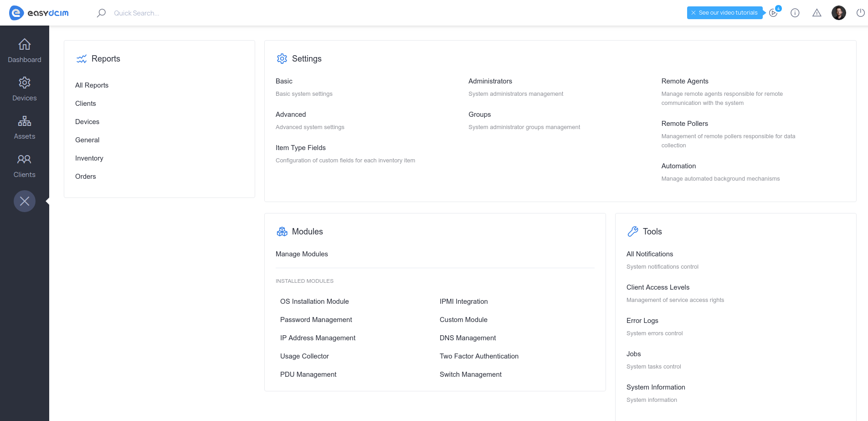This screenshot has width=868, height=421.
Task: Go to Dashboard in sidebar
Action: (x=25, y=51)
